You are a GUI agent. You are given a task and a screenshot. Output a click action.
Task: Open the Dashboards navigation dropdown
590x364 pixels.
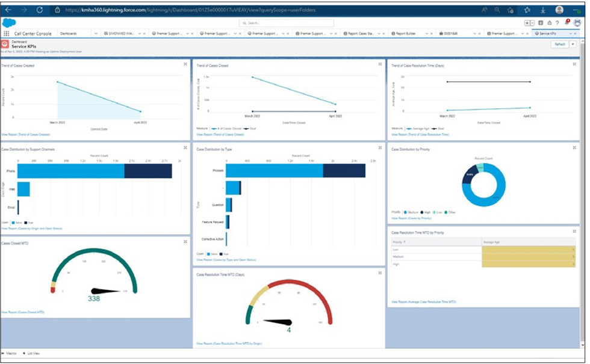tap(96, 34)
